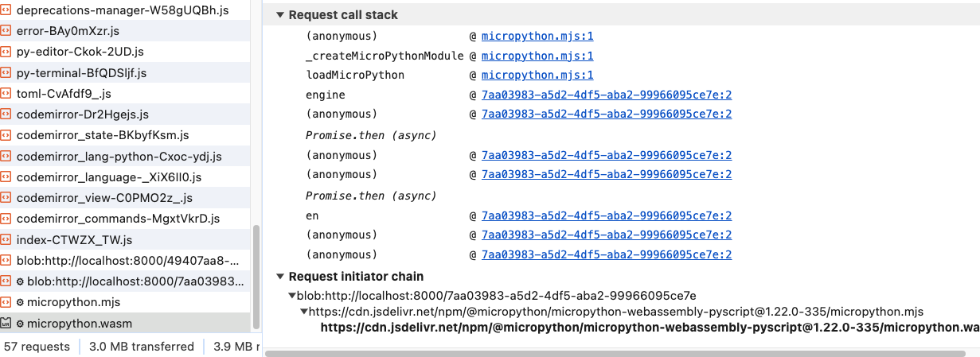
Task: Click the file icon beside toml-CvAfdf9_.js
Action: [x=6, y=94]
